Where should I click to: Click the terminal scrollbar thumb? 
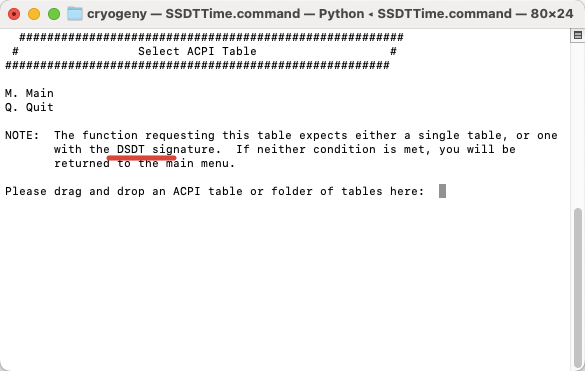coord(578,287)
